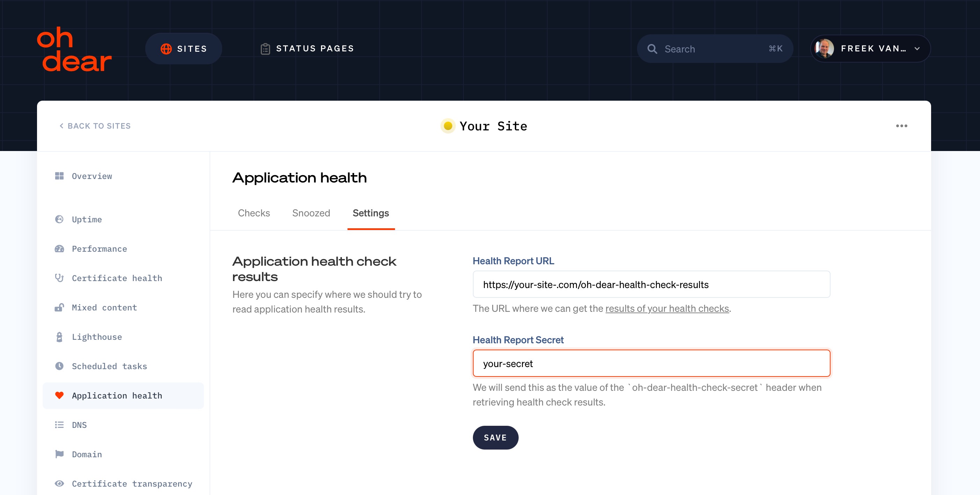The height and width of the screenshot is (495, 980).
Task: Switch to the Snoozed tab
Action: point(311,213)
